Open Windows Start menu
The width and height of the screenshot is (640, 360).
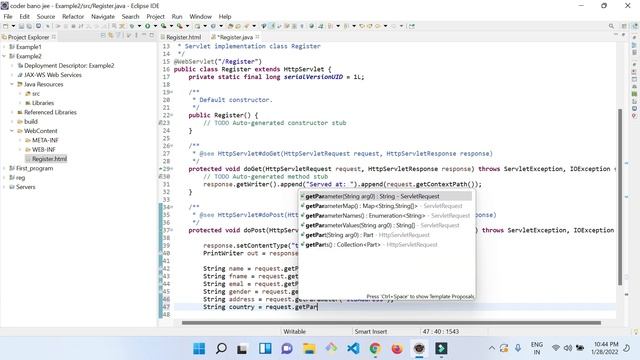(199, 348)
